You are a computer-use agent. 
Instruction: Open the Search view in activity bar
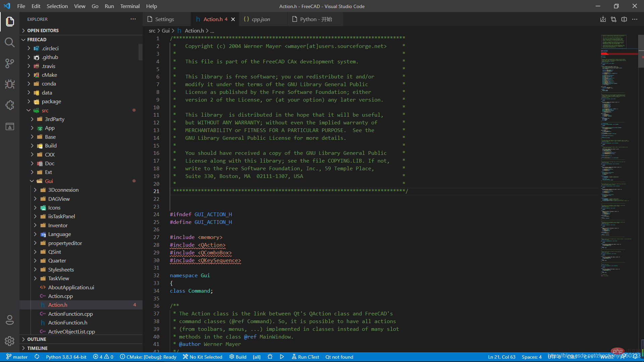tap(9, 43)
